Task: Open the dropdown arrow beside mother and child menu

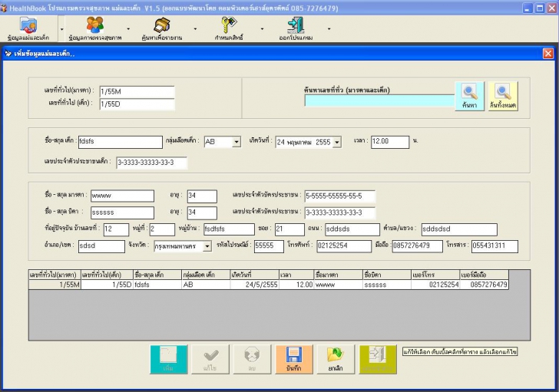Action: click(x=61, y=29)
